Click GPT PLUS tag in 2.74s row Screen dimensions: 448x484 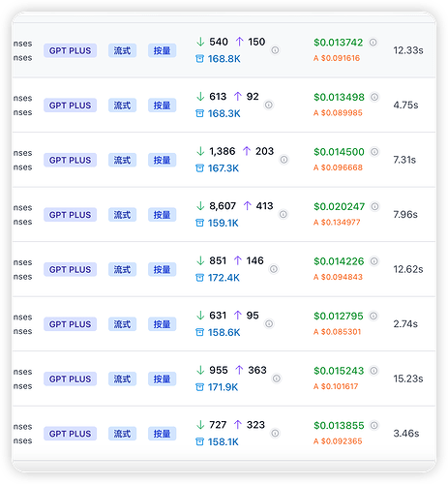coord(70,324)
